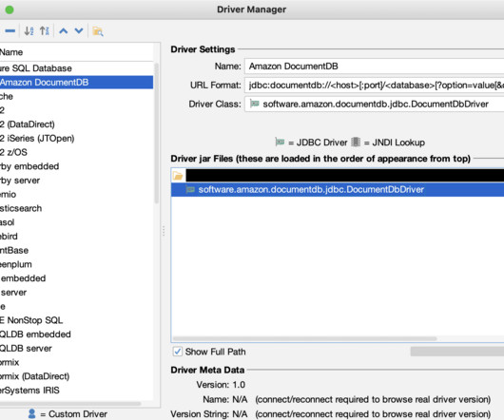Select the 'ntBase' driver row
The image size is (504, 420).
click(x=76, y=251)
